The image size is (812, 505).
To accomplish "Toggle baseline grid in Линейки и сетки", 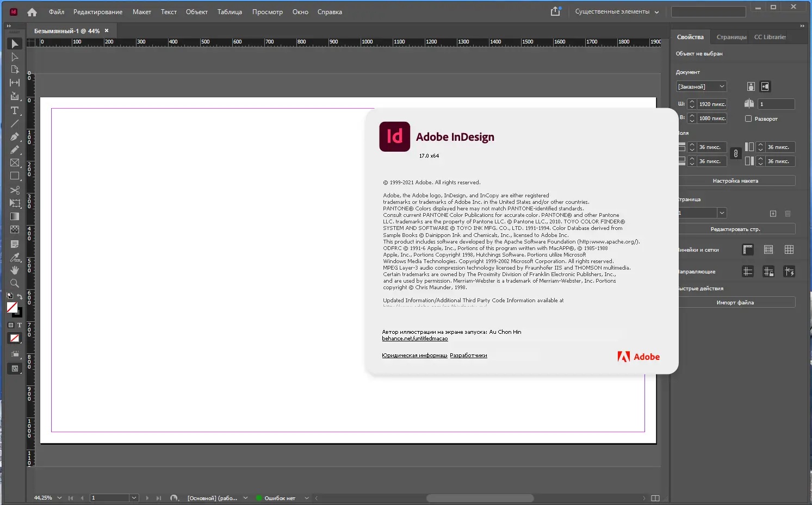I will click(x=768, y=250).
